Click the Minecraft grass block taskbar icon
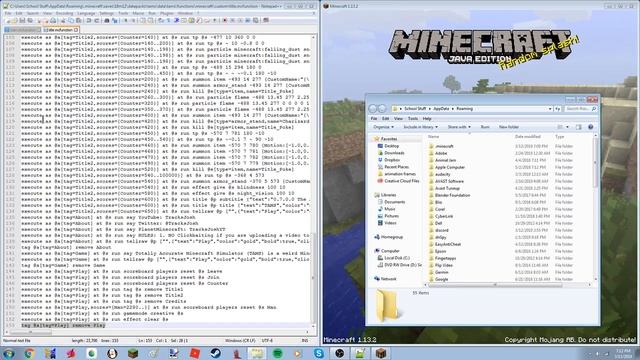 pos(133,353)
